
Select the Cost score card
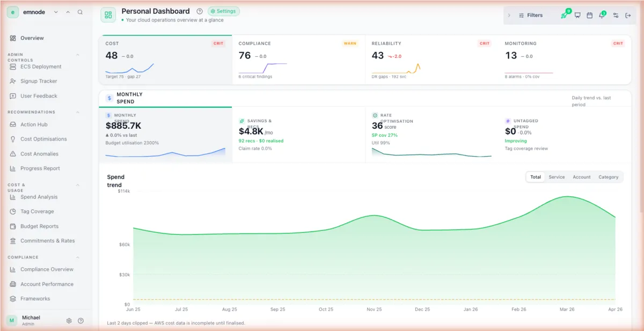pos(165,60)
